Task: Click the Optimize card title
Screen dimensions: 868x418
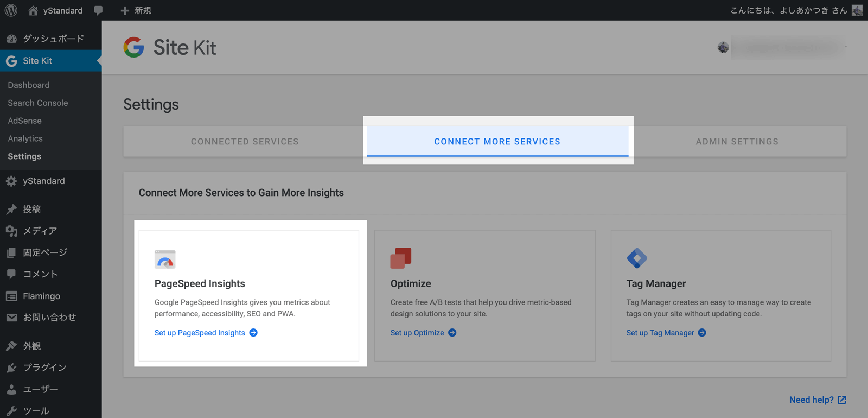Action: (411, 283)
